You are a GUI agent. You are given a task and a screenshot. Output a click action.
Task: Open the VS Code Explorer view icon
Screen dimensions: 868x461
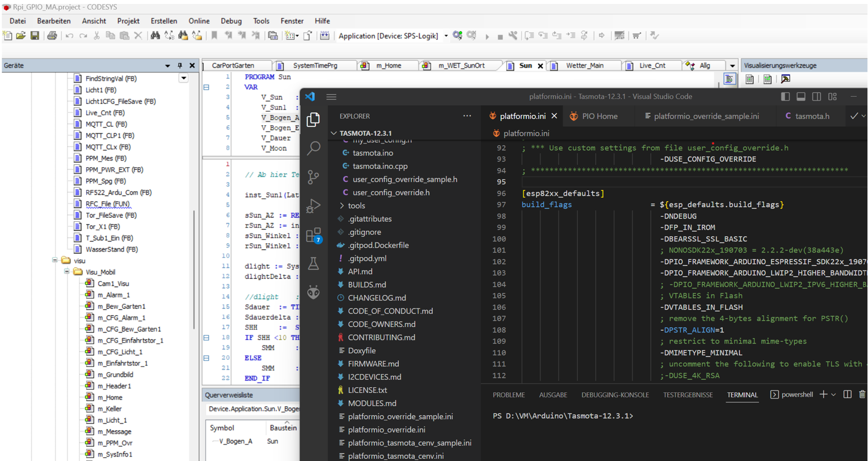click(x=313, y=119)
